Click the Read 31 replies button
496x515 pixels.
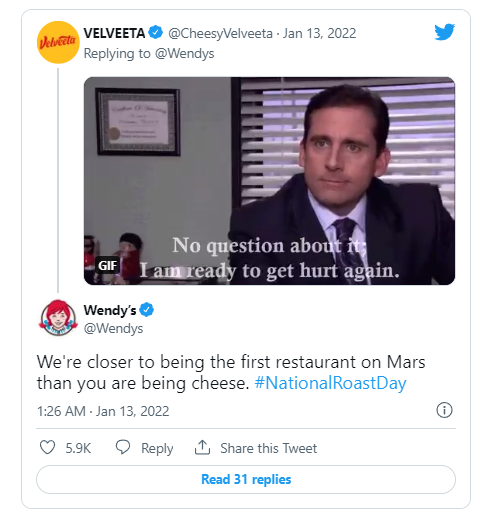pos(246,479)
